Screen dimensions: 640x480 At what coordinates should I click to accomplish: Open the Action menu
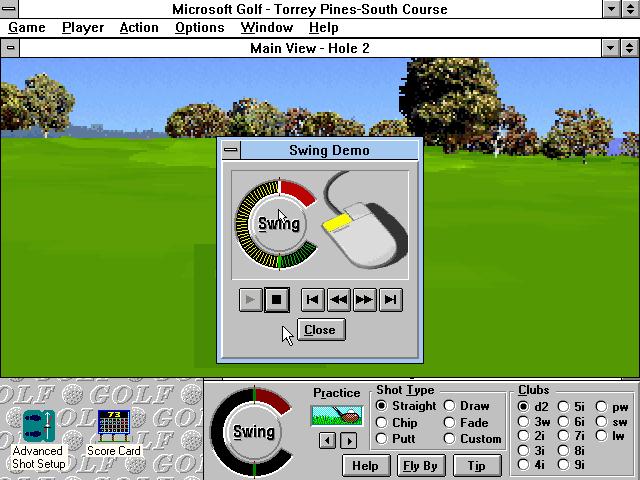139,28
